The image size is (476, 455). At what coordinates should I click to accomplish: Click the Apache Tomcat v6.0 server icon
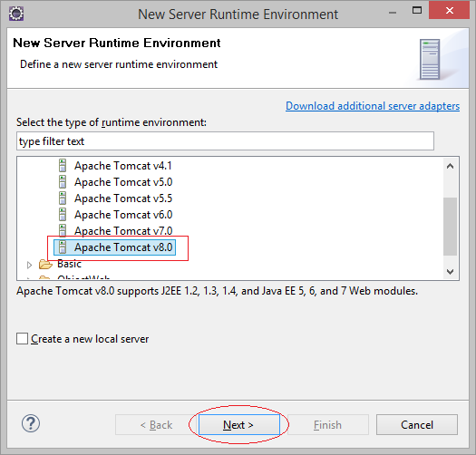pos(63,214)
